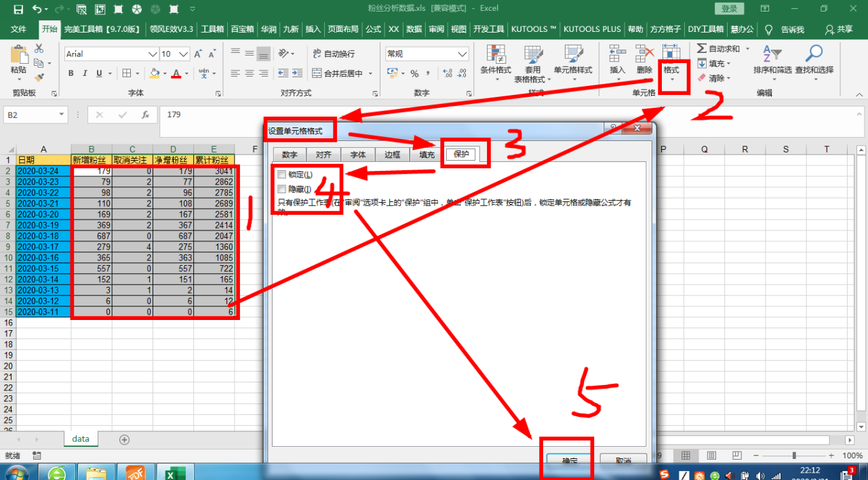
Task: Align text to the left
Action: tap(235, 73)
